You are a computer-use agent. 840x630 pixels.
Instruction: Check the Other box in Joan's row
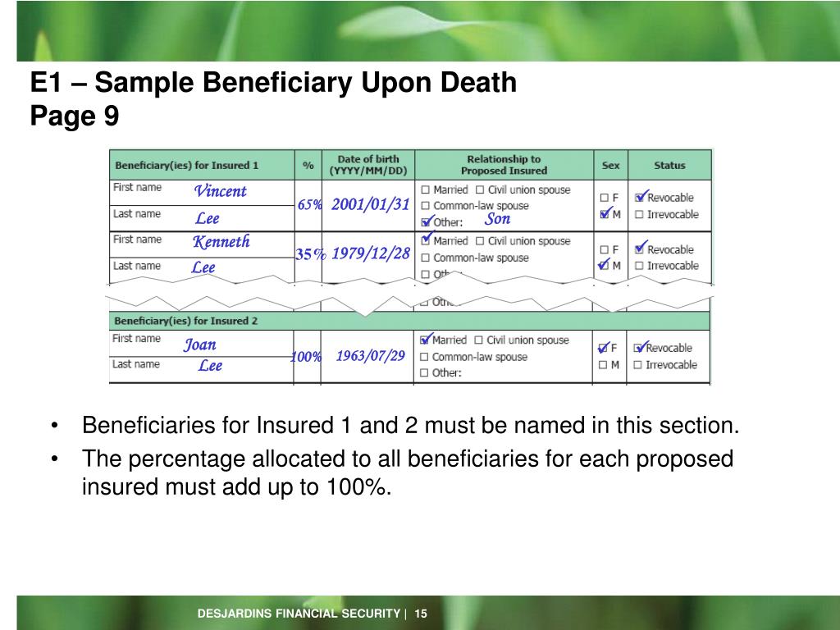pos(424,373)
